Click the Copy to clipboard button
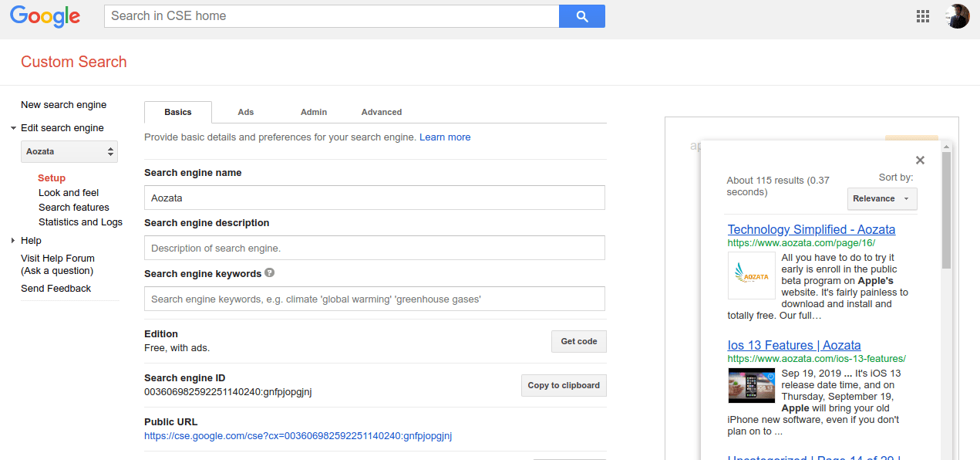The image size is (980, 460). [x=564, y=385]
